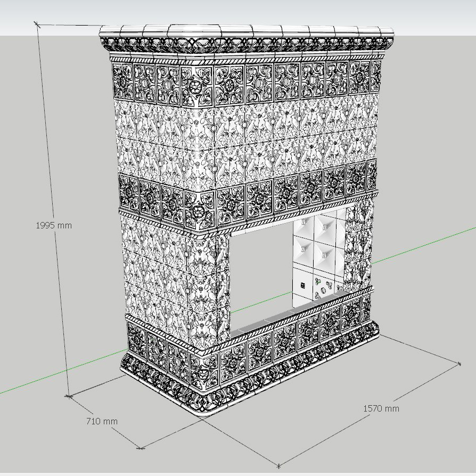Click the 1995 mm height dimension label
Viewport: 476px width, 476px height.
(x=54, y=226)
